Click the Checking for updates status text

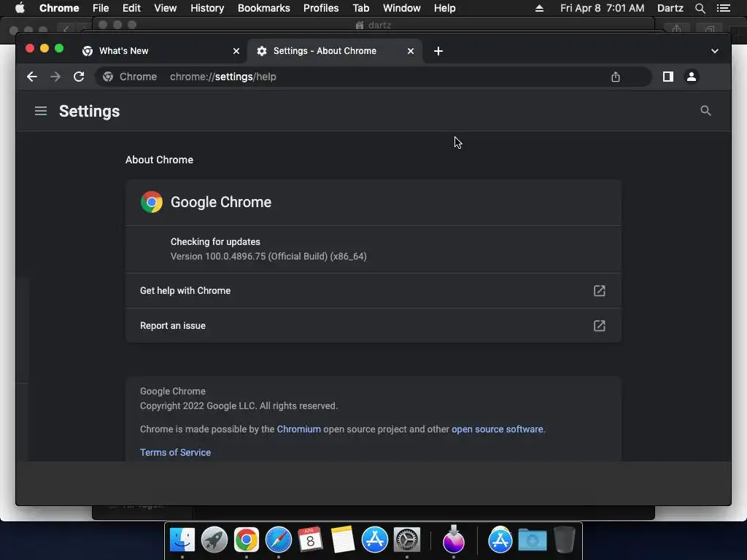(215, 242)
